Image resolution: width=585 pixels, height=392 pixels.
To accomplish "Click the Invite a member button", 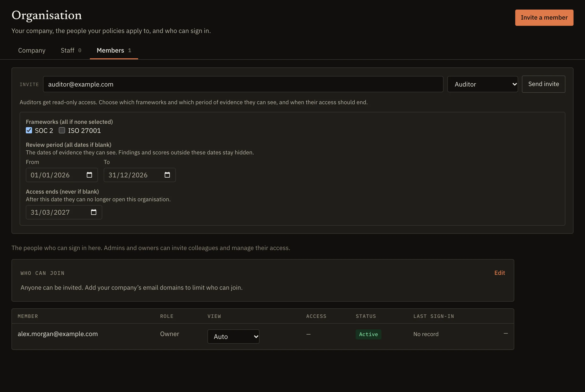I will click(544, 17).
